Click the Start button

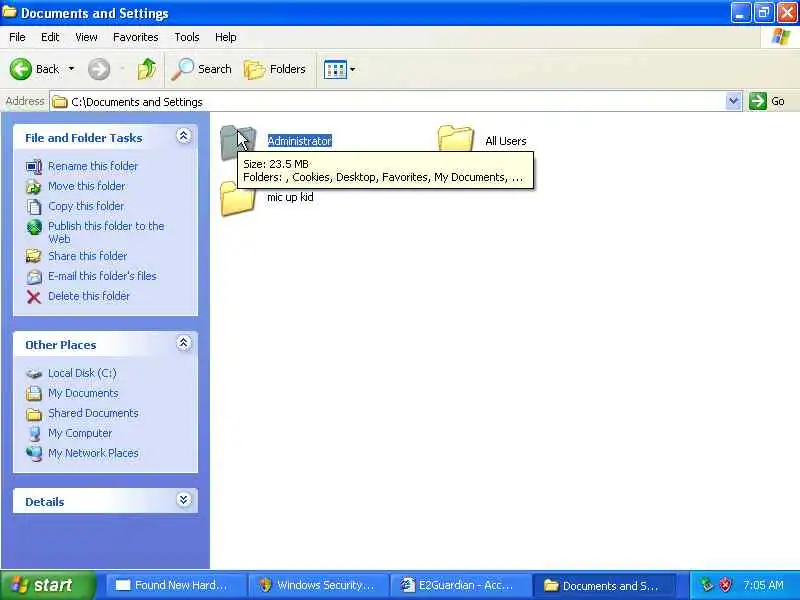(x=47, y=585)
